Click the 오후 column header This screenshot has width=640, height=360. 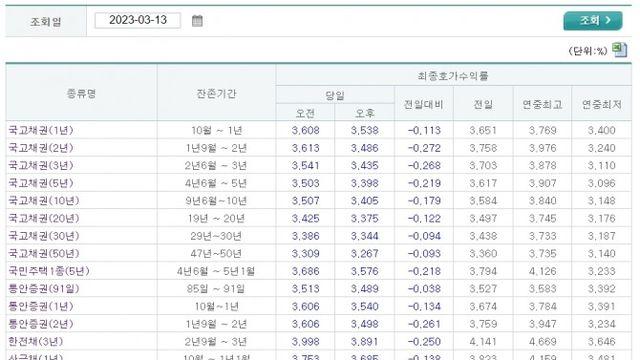[x=364, y=113]
